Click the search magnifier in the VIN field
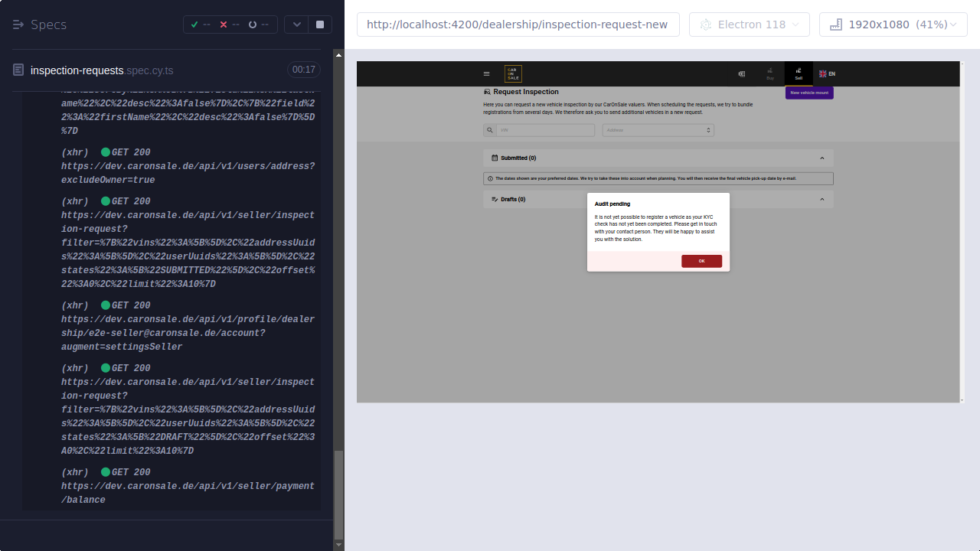The image size is (980, 551). (x=490, y=130)
